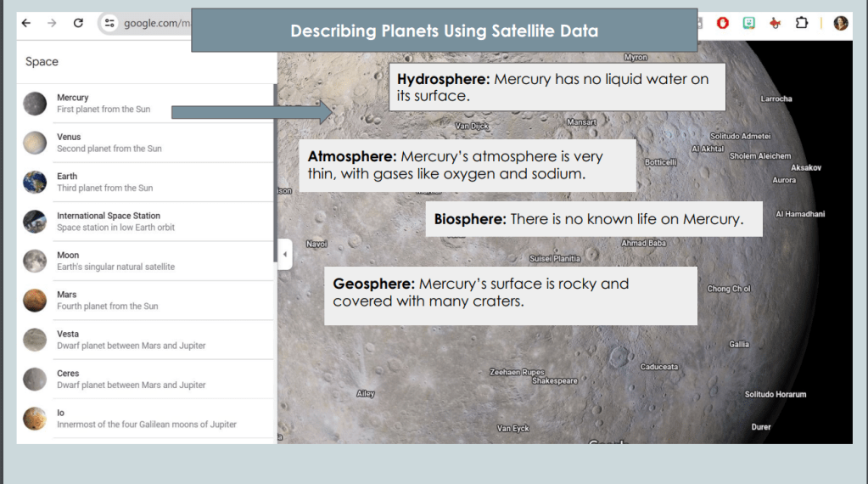Open the Chrome profile avatar
The image size is (868, 484).
click(x=841, y=23)
